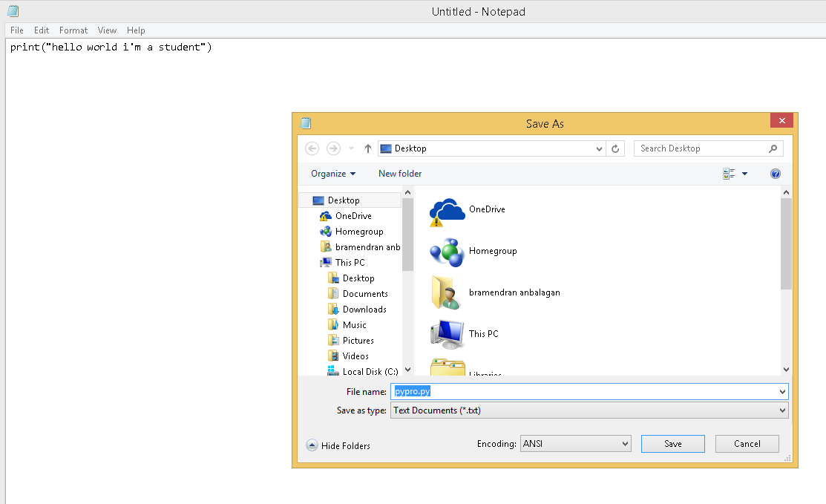Open the Notepad File menu
Viewport: 826px width, 504px height.
[17, 30]
